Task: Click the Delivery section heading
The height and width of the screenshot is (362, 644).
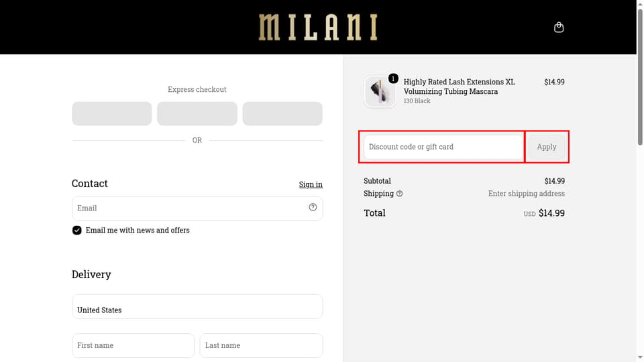Action: pyautogui.click(x=91, y=274)
